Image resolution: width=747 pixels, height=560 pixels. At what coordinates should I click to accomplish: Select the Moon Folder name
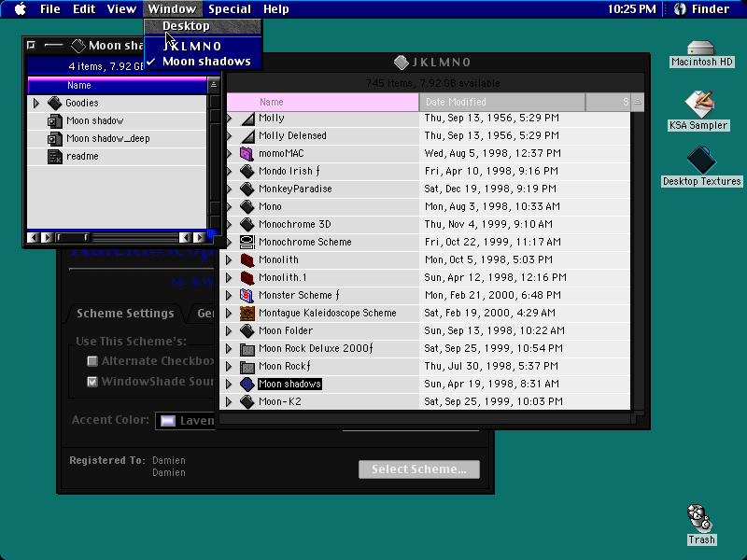click(x=286, y=330)
